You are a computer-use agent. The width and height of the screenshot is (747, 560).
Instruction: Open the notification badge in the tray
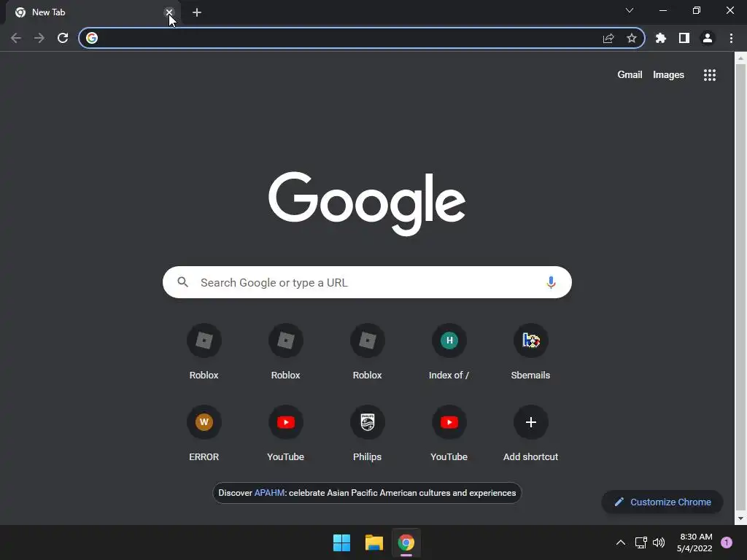click(x=727, y=542)
